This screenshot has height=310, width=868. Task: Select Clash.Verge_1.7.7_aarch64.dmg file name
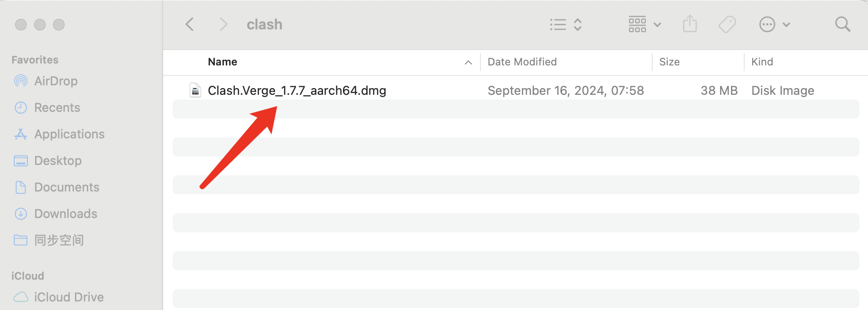click(297, 91)
